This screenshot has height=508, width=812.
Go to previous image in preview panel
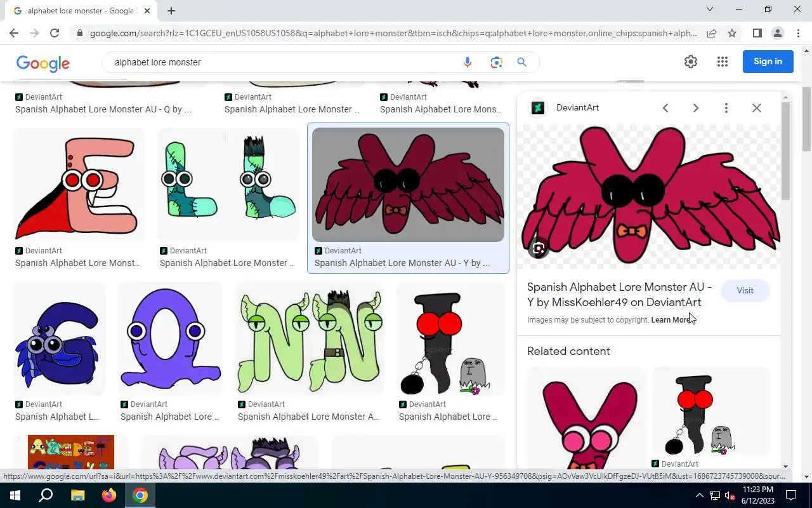click(x=665, y=108)
